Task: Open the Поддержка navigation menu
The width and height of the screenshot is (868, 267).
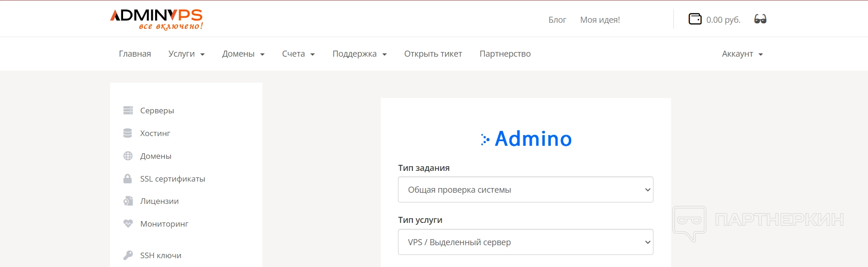Action: pos(359,54)
